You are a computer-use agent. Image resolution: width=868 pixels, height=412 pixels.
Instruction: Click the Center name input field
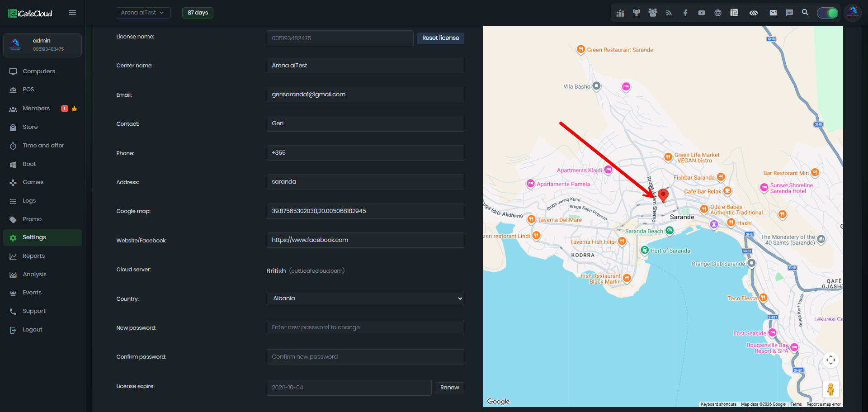(x=365, y=66)
